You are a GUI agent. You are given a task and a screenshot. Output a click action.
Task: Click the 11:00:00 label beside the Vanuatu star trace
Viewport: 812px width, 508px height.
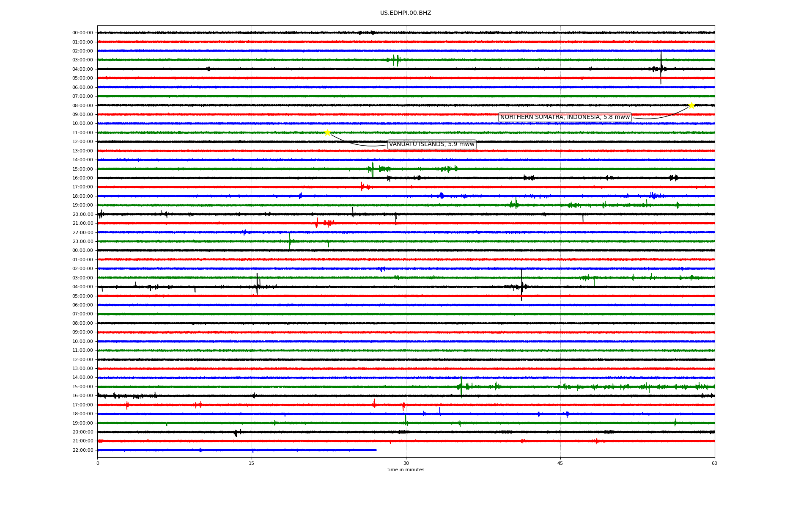[82, 133]
